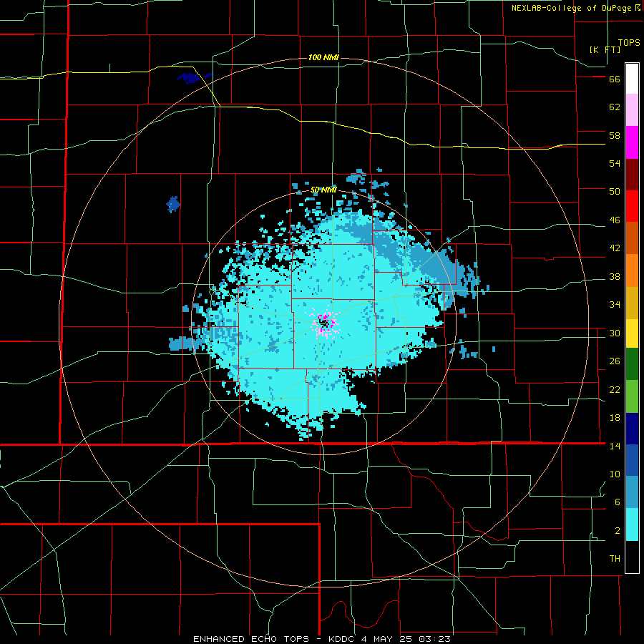The image size is (644, 644).
Task: Click the '38' scale label
Action: (615, 277)
